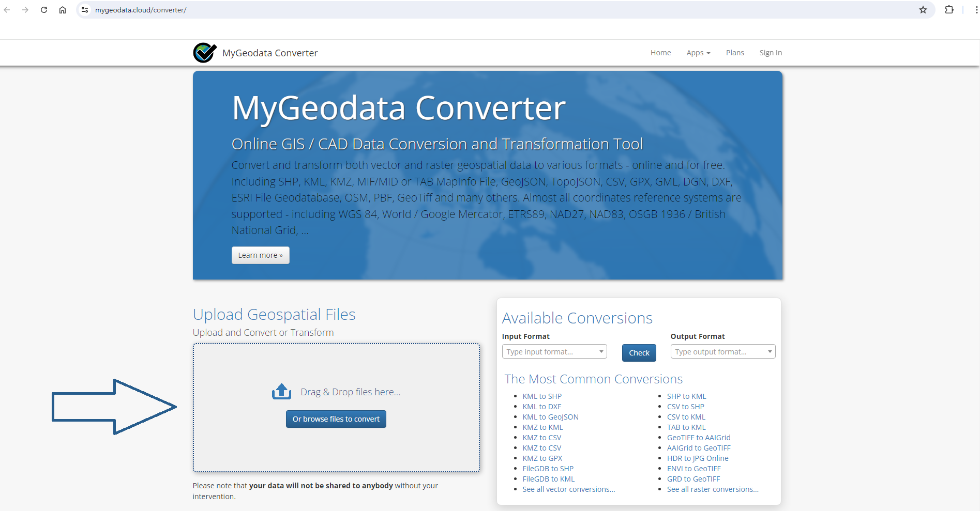This screenshot has height=511, width=980.
Task: View site information icon in address bar
Action: pyautogui.click(x=85, y=10)
